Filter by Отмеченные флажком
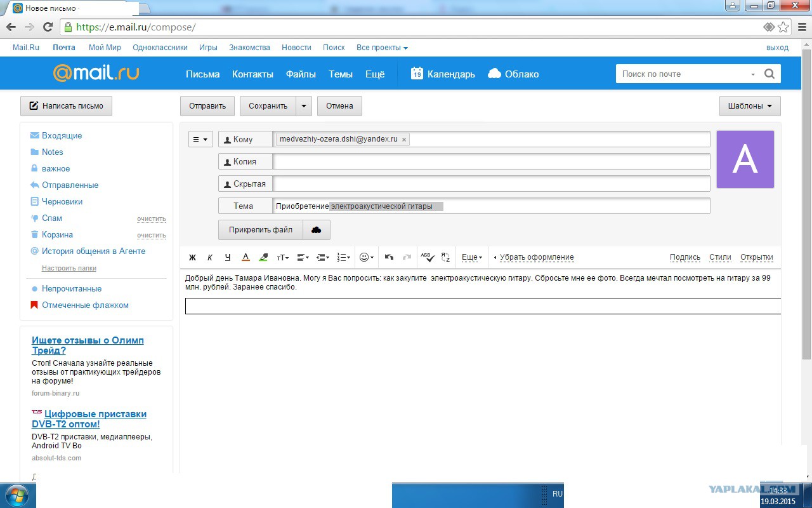Screen dimensions: 812x508 (85, 305)
